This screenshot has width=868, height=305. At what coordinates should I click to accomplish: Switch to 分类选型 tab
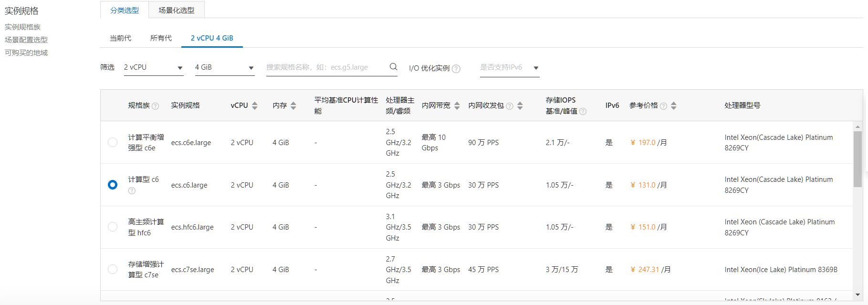click(x=125, y=10)
